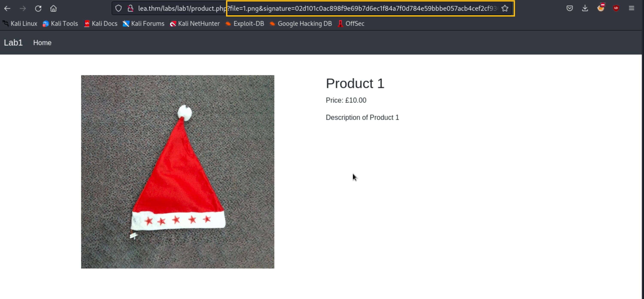
Task: Click the Lab1 brand link
Action: pos(13,43)
